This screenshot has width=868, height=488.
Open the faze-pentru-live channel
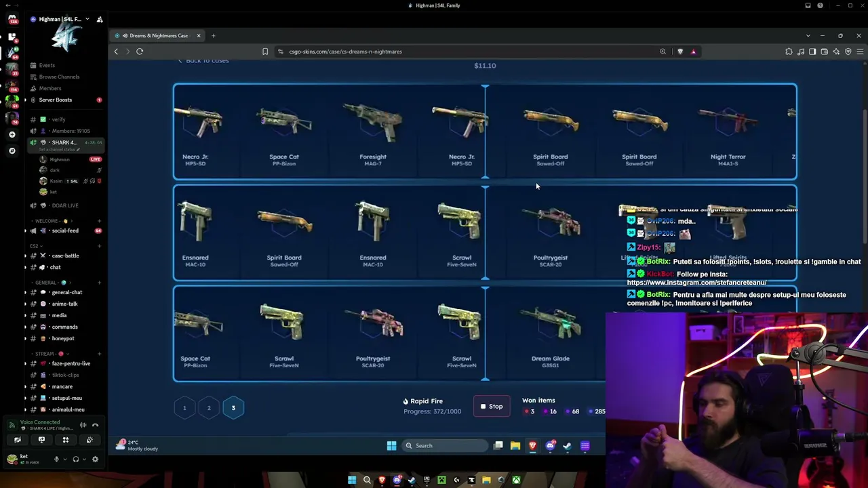coord(71,363)
